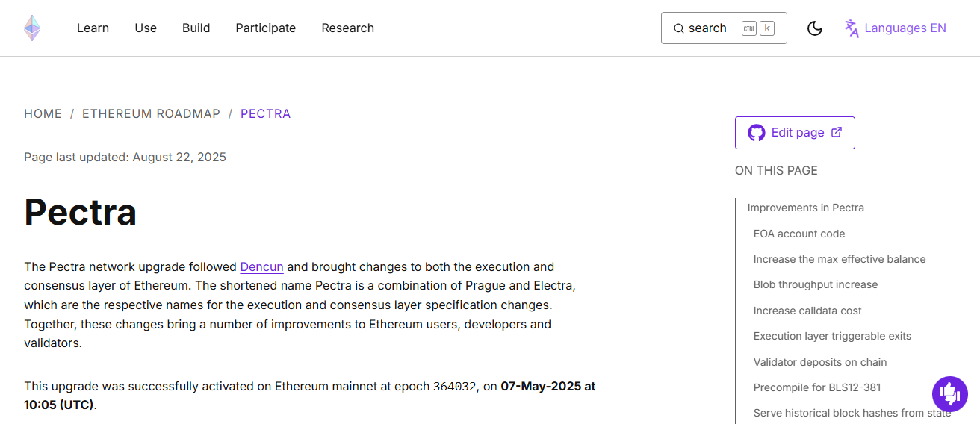Viewport: 980px width, 424px height.
Task: Click external link icon beside Edit page
Action: click(837, 132)
